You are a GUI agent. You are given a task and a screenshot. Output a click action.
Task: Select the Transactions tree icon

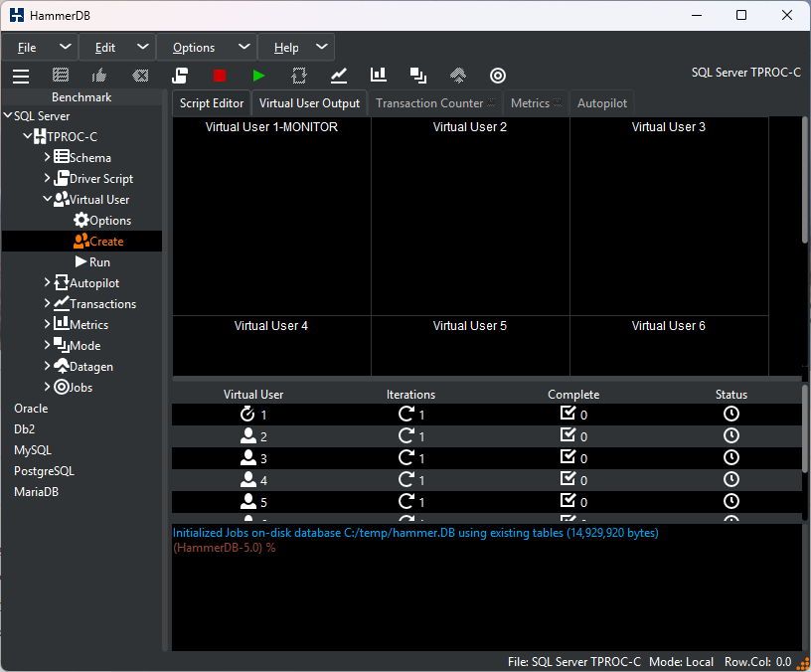62,303
